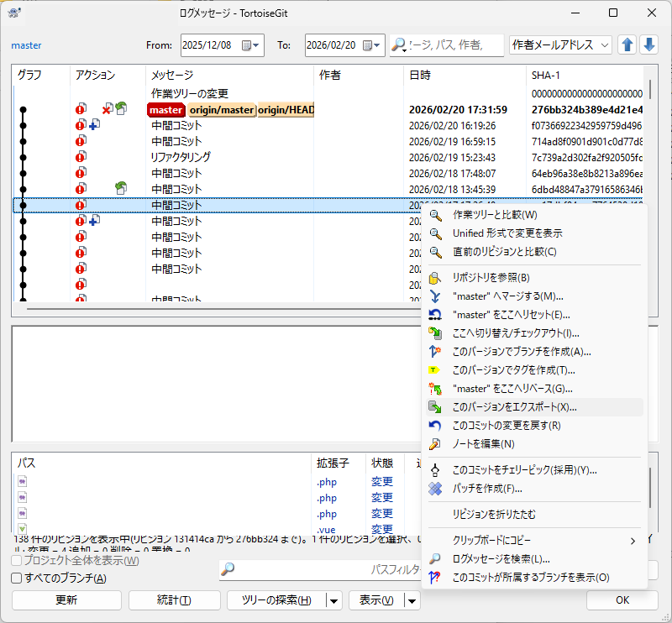Choose このコミットの変更を戻す(R)
Screen dimensions: 672x623
click(534, 426)
